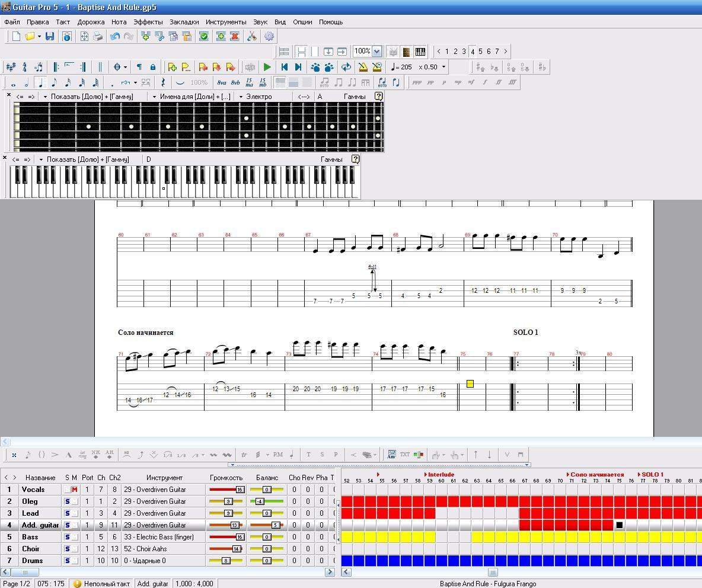Open the Правка menu

pos(37,22)
